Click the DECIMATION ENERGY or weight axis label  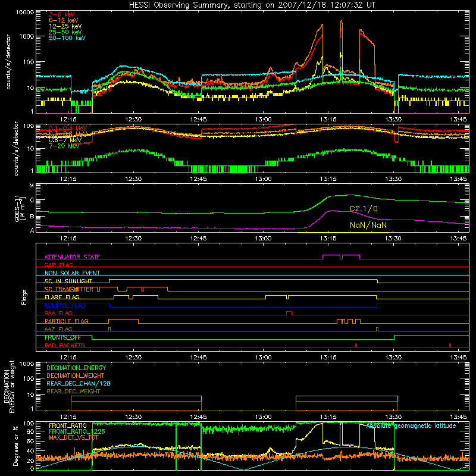pos(9,386)
